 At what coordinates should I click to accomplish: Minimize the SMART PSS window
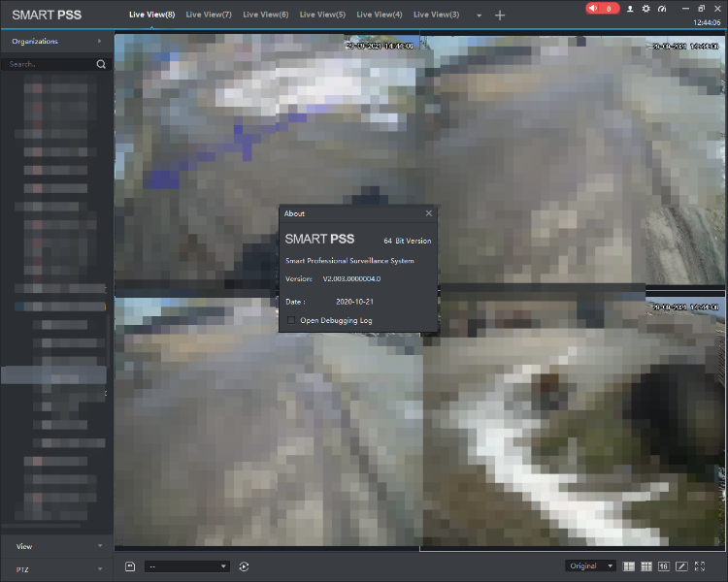pos(685,9)
